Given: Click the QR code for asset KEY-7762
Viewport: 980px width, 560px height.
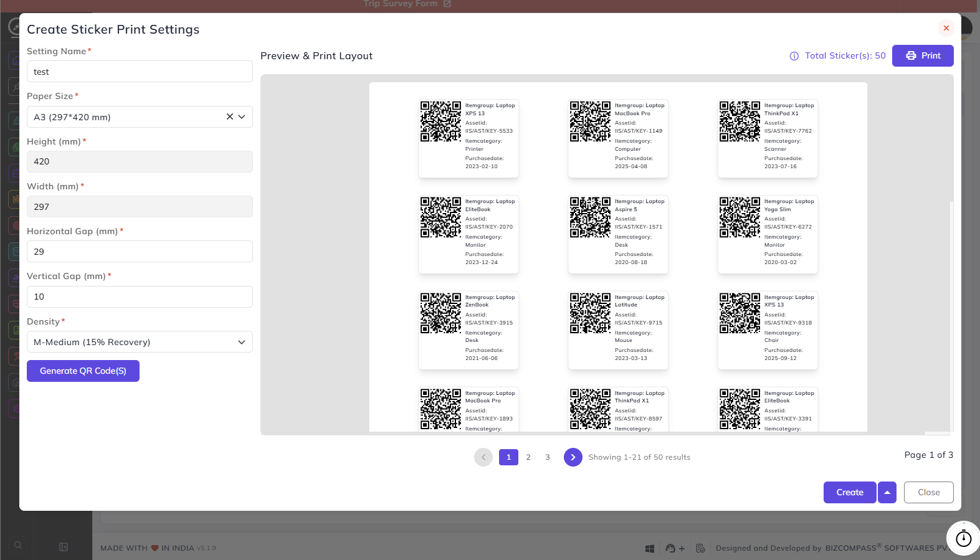Looking at the screenshot, I should pyautogui.click(x=740, y=121).
